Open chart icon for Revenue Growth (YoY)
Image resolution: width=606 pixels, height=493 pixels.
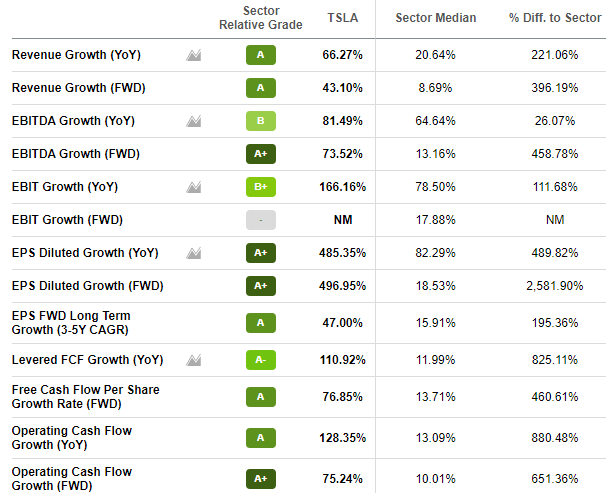point(194,55)
